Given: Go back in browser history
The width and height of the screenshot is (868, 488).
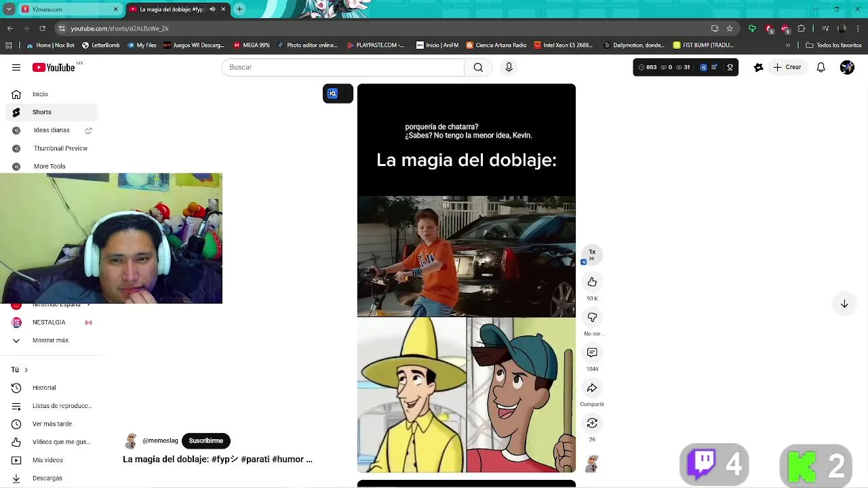Looking at the screenshot, I should click(10, 28).
